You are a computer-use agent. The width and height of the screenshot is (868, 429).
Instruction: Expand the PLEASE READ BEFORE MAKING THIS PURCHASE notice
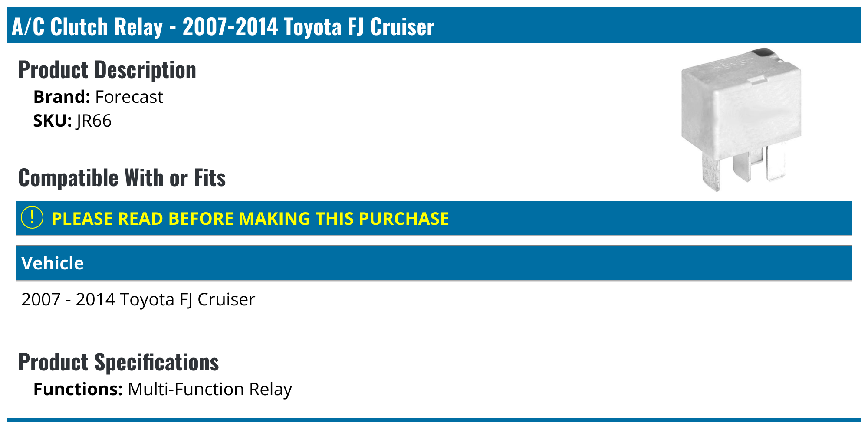tap(250, 219)
